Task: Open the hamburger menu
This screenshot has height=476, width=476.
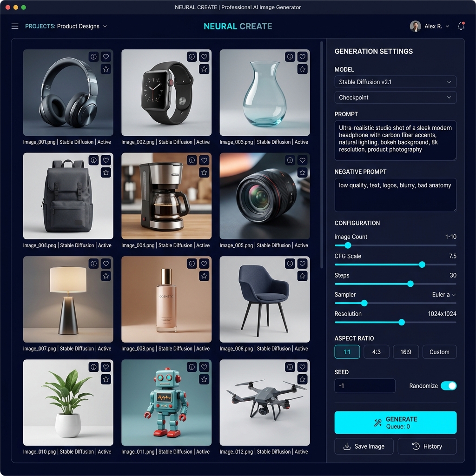Action: 15,26
